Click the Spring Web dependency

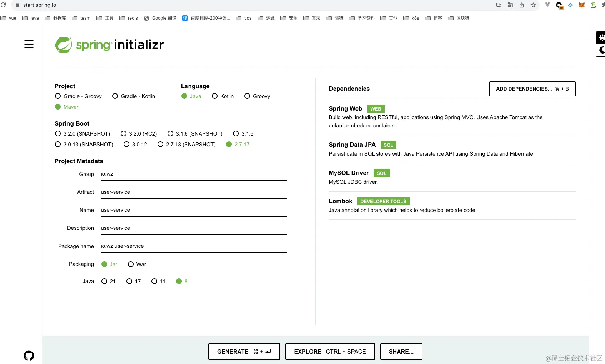tap(452, 117)
